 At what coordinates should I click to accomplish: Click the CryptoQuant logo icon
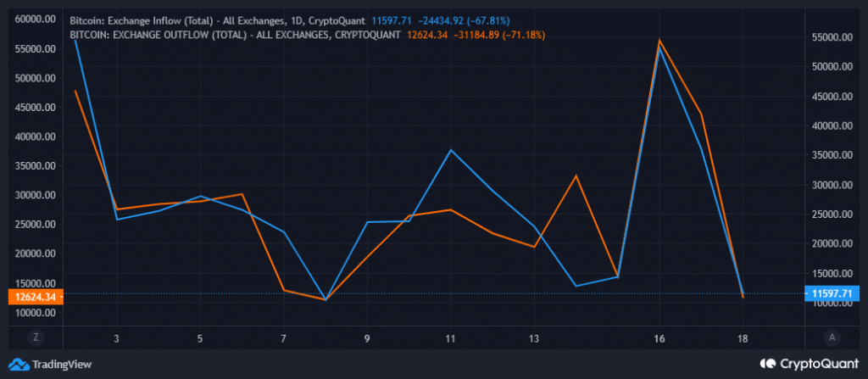(x=767, y=364)
